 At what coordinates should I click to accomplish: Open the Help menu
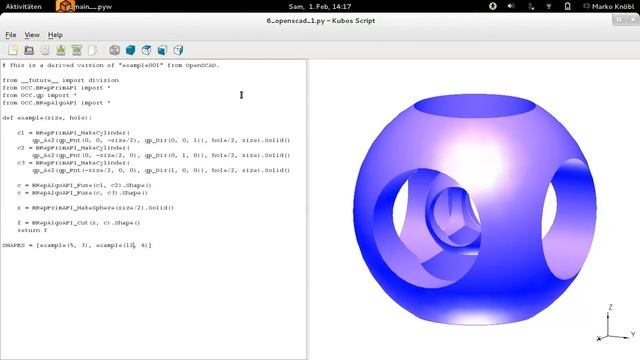point(55,35)
